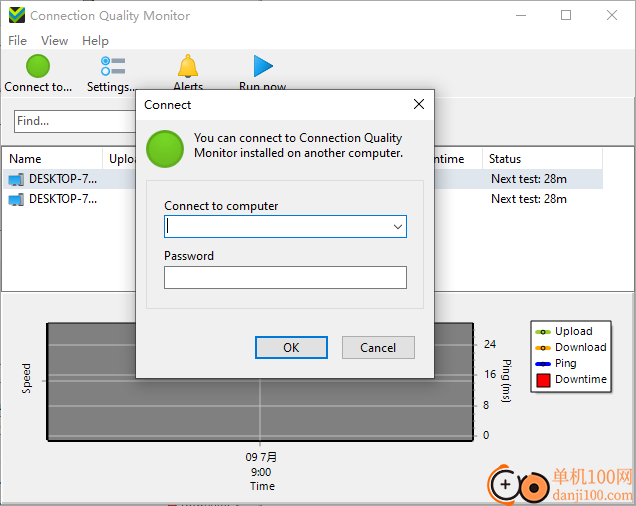
Task: Sort by the Name column header
Action: [x=52, y=159]
